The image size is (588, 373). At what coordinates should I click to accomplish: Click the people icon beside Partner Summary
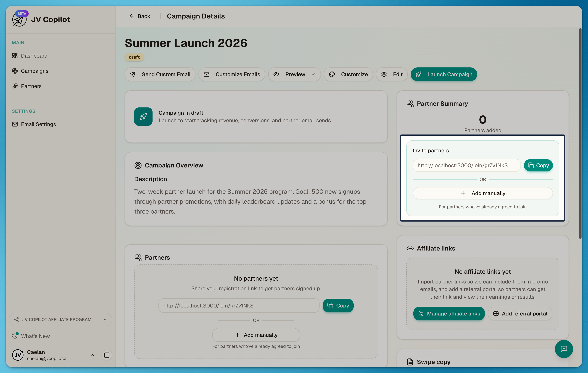pyautogui.click(x=410, y=104)
